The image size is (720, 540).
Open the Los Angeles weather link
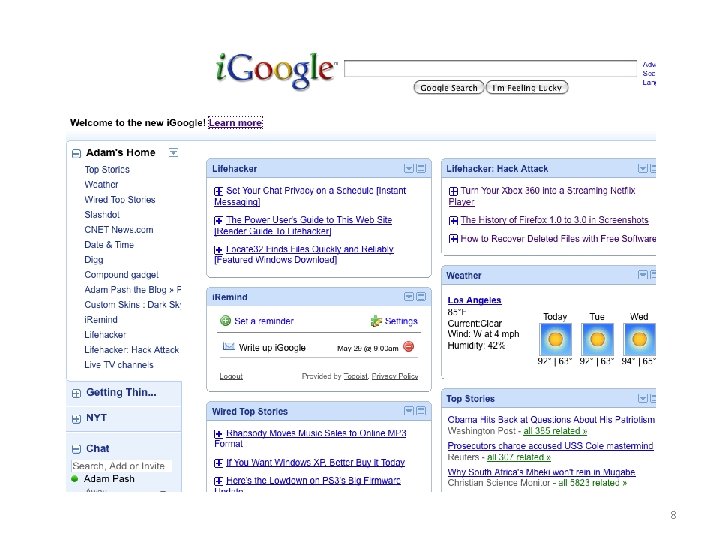474,300
